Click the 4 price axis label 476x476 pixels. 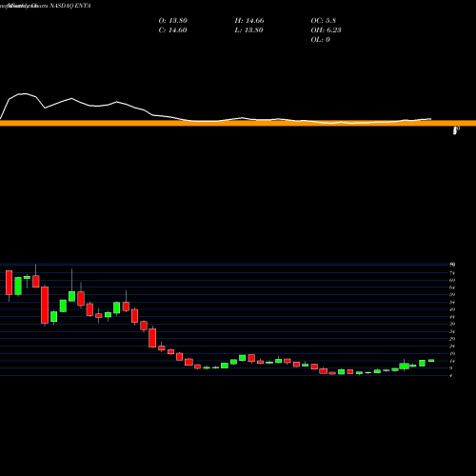tap(451, 376)
